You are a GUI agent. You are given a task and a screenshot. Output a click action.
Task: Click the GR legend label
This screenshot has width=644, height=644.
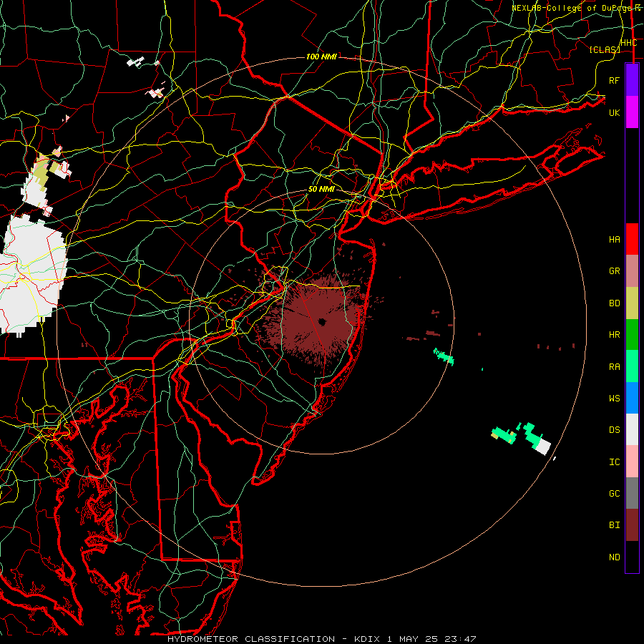(x=614, y=271)
